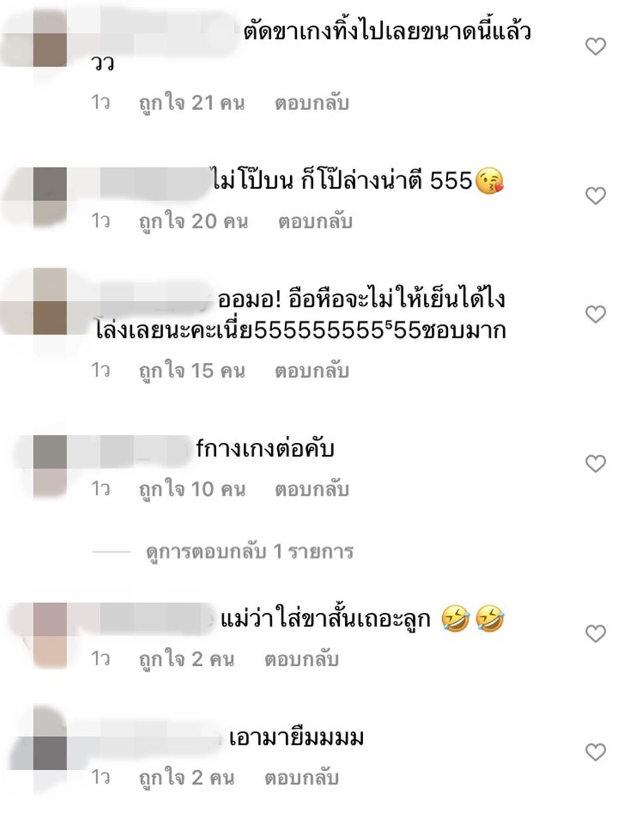The height and width of the screenshot is (820, 644).
Task: Show likers for ถูกใจ 10 คน
Action: [192, 489]
